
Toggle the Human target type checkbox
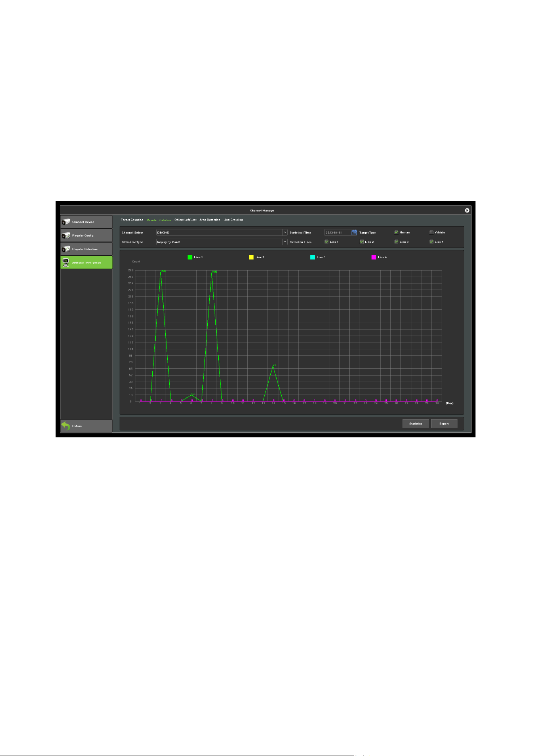(396, 232)
